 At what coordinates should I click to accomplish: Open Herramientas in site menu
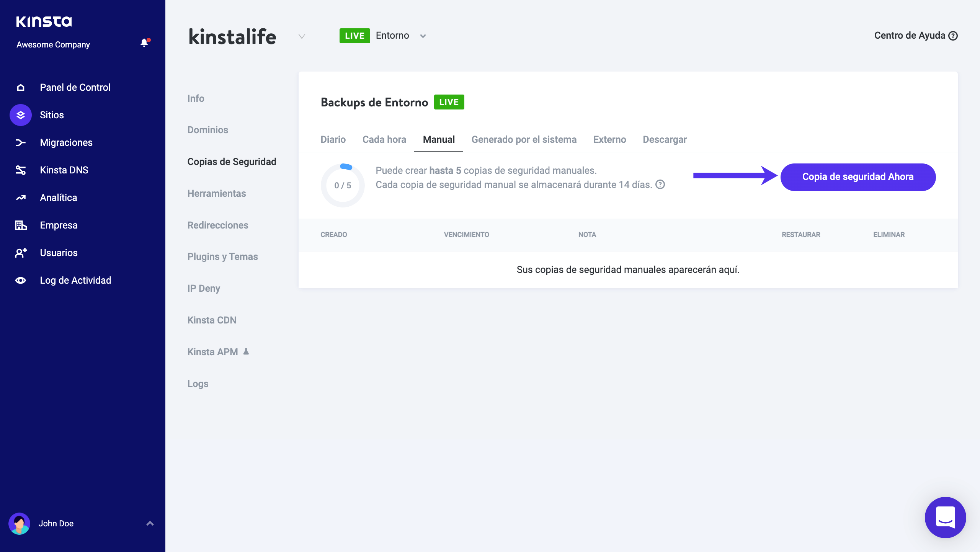[217, 194]
